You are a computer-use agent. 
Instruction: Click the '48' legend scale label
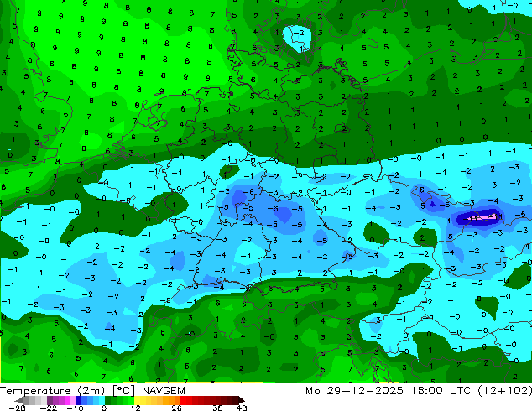click(242, 408)
